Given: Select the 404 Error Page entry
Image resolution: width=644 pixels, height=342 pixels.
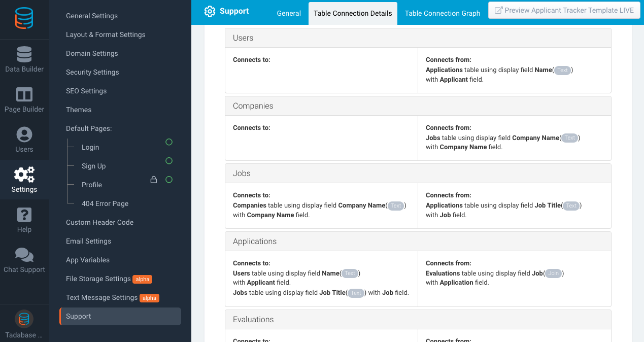Looking at the screenshot, I should [105, 203].
